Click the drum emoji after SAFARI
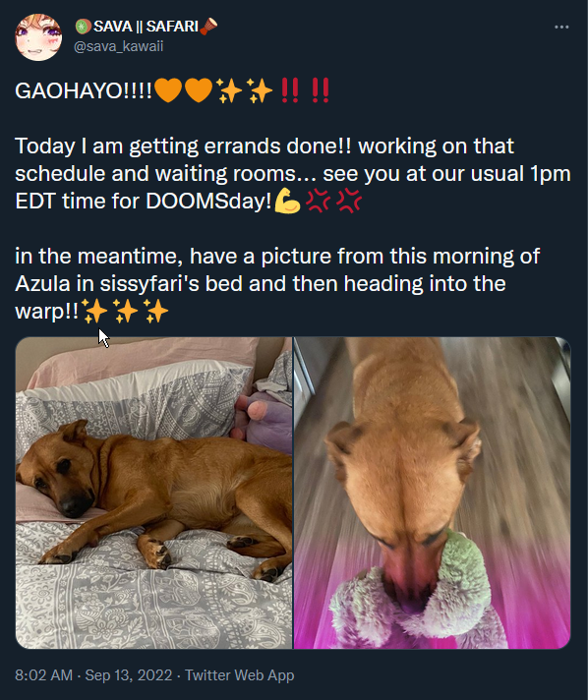588x700 pixels. (x=209, y=27)
